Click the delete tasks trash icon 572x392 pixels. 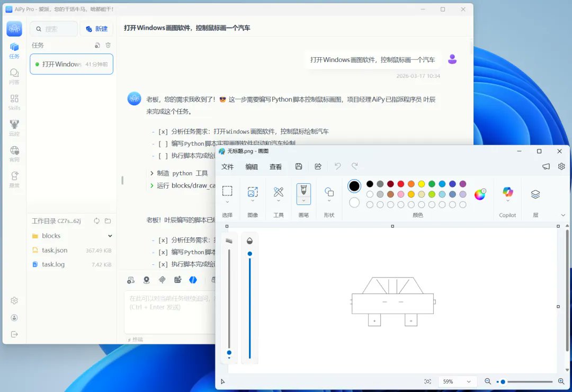pyautogui.click(x=108, y=45)
